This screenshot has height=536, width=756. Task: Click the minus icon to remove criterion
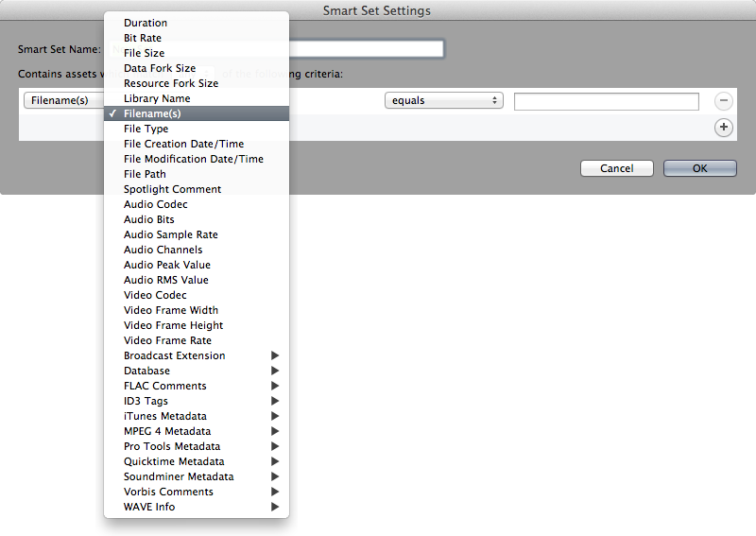coord(723,100)
